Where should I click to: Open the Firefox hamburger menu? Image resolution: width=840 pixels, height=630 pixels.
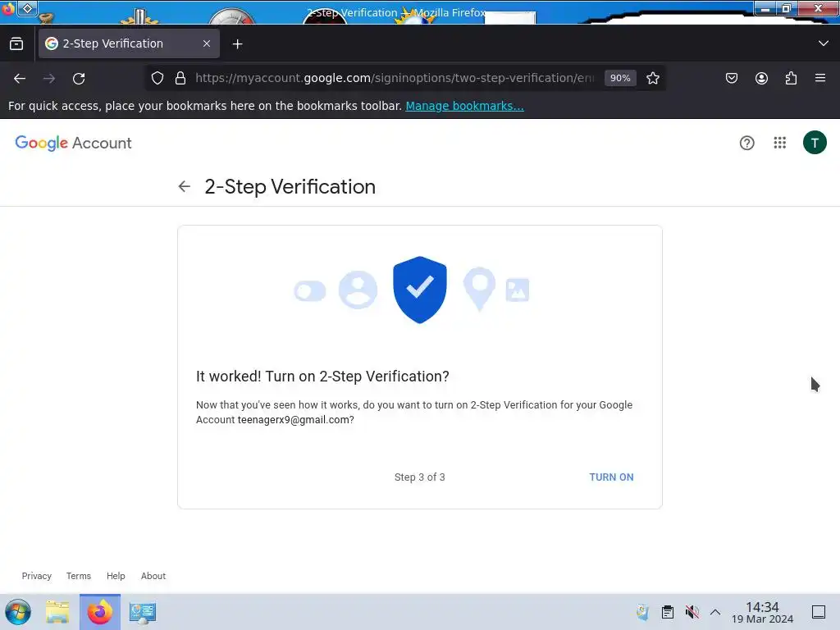pyautogui.click(x=819, y=78)
